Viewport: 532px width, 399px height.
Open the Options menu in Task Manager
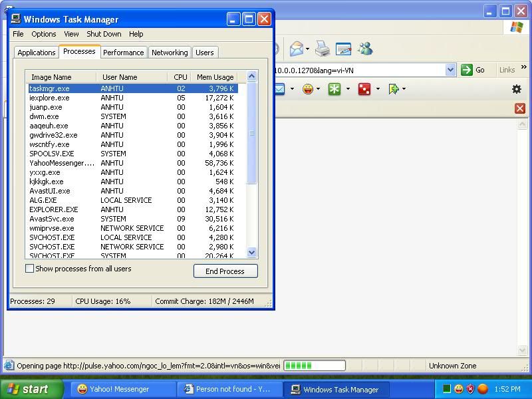pos(44,34)
